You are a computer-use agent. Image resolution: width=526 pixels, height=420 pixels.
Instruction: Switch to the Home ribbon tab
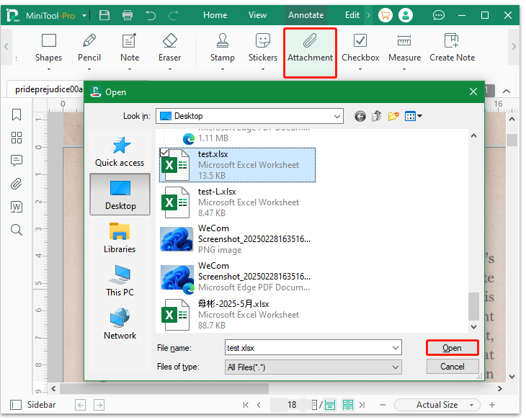tap(215, 15)
